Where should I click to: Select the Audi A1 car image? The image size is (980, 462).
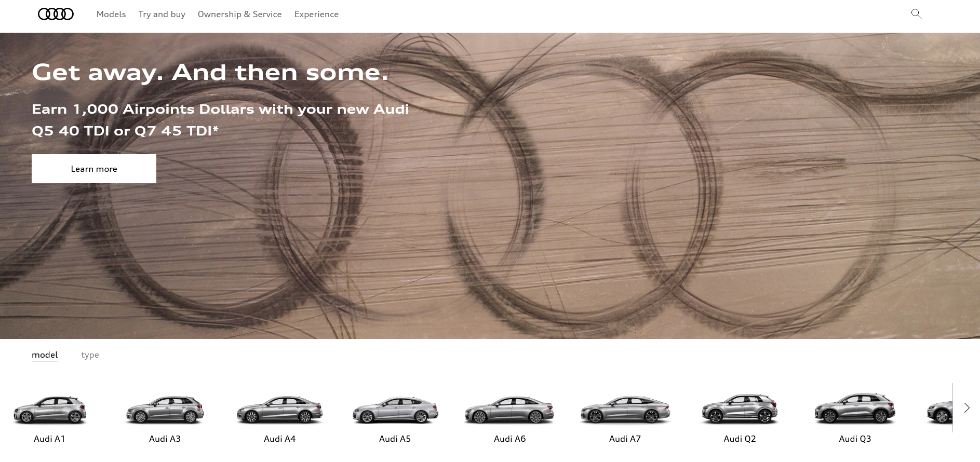[50, 410]
